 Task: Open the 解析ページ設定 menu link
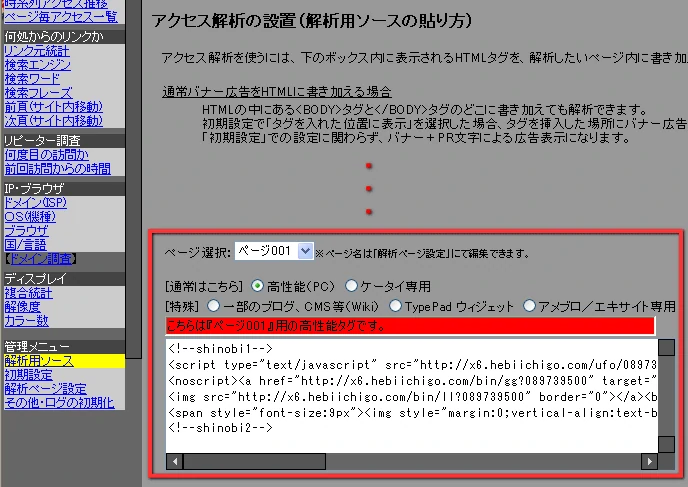click(45, 389)
